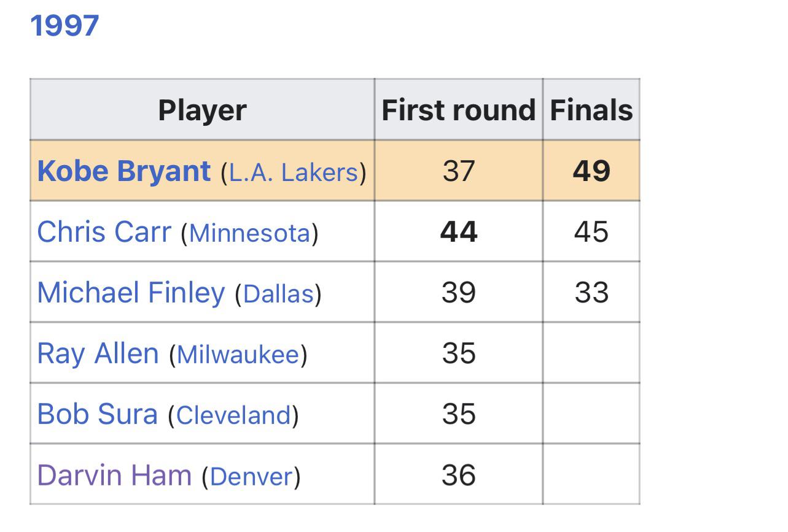The width and height of the screenshot is (788, 532).
Task: Follow the L.A. Lakers team link
Action: coord(293,172)
